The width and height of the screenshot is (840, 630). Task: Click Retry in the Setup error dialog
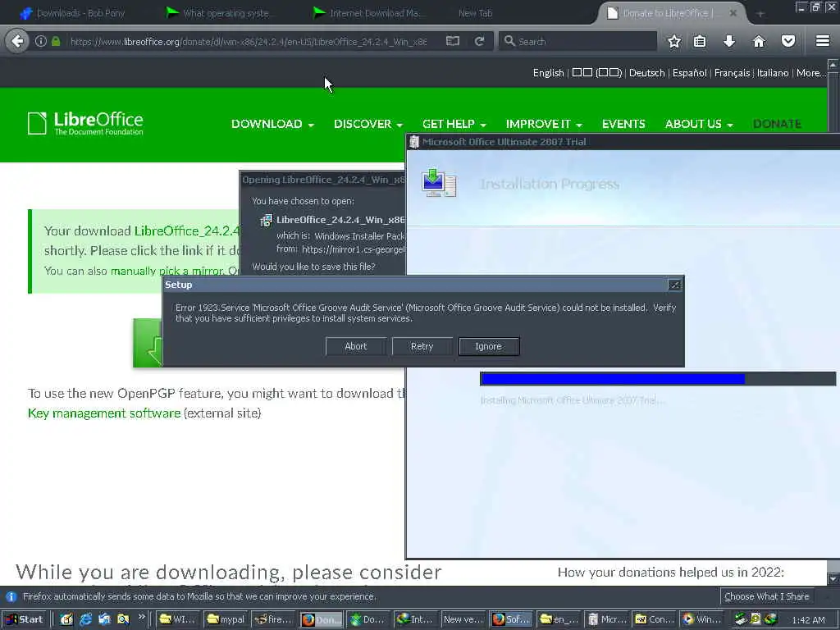tap(422, 346)
